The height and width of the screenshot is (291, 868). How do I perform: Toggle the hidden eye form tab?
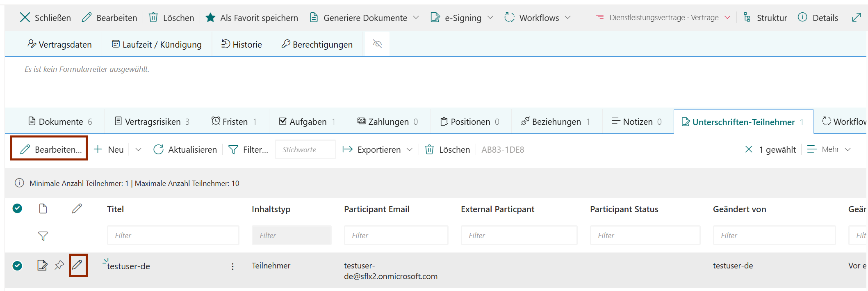click(x=377, y=44)
